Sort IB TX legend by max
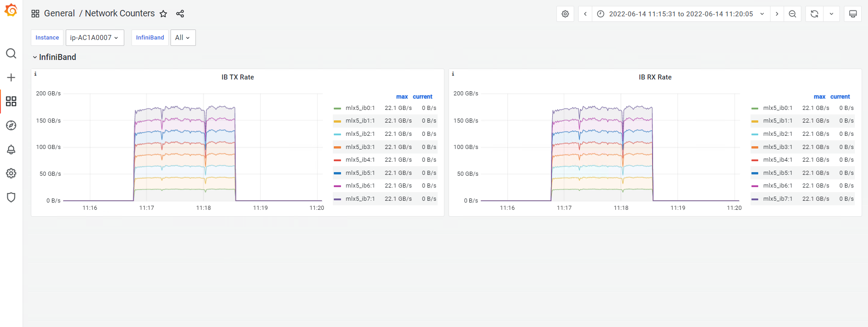Screen dimensions: 868x327 (x=402, y=97)
